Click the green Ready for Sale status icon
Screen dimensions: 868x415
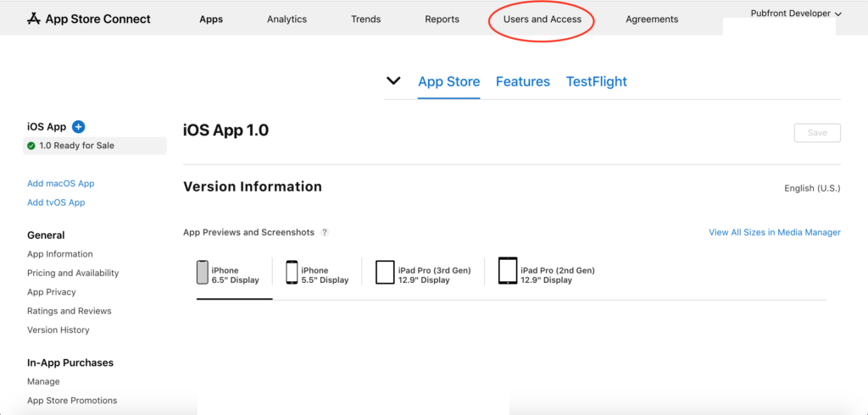click(x=31, y=146)
